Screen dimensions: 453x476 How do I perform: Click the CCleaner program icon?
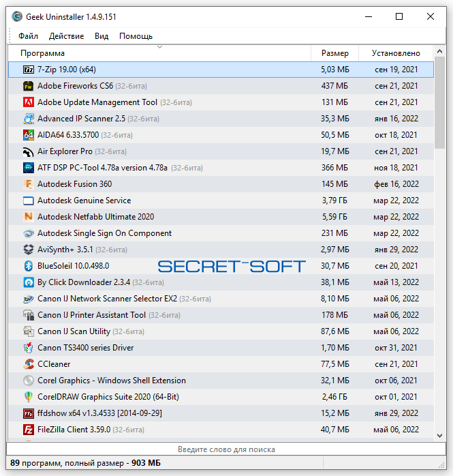click(29, 364)
